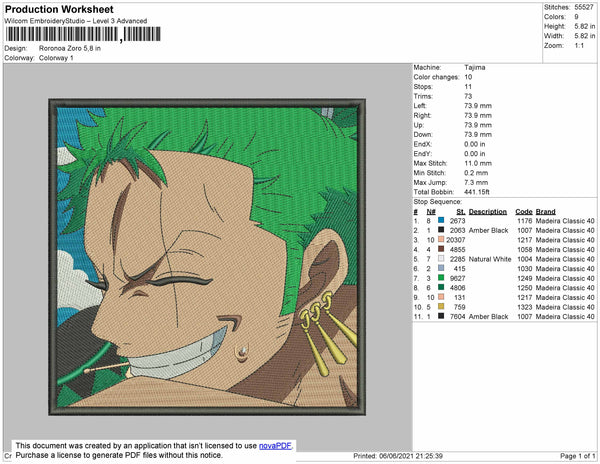Select the black swatch for 7604 stitches
Viewport: 600px width, 464px height.
coord(441,316)
